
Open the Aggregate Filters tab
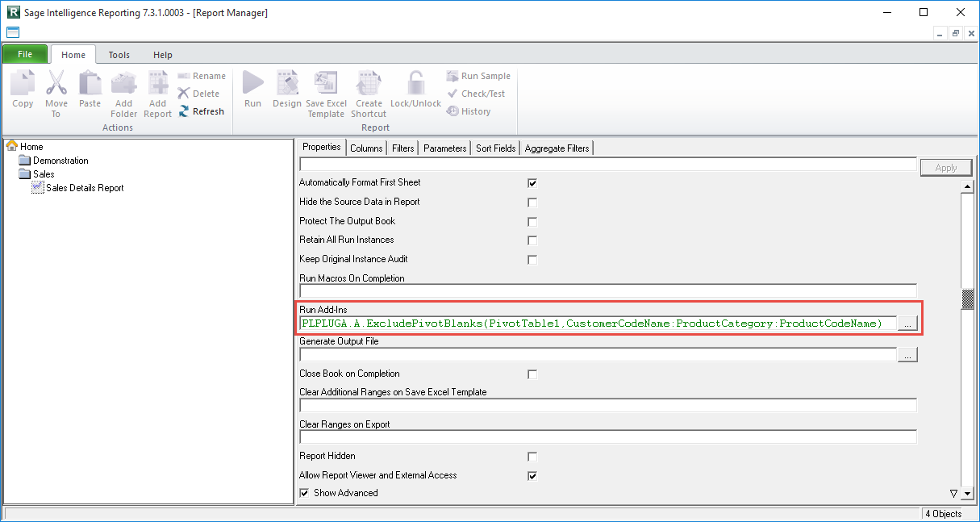[x=557, y=148]
